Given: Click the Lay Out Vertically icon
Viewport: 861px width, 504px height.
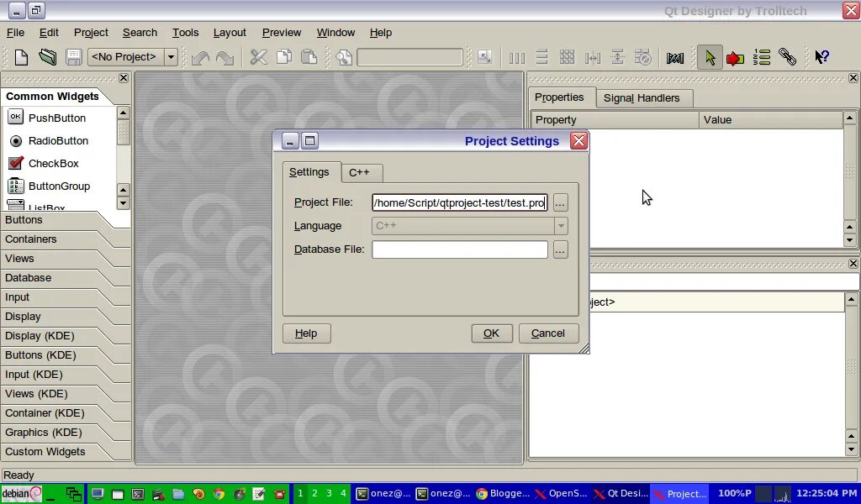Looking at the screenshot, I should click(542, 57).
